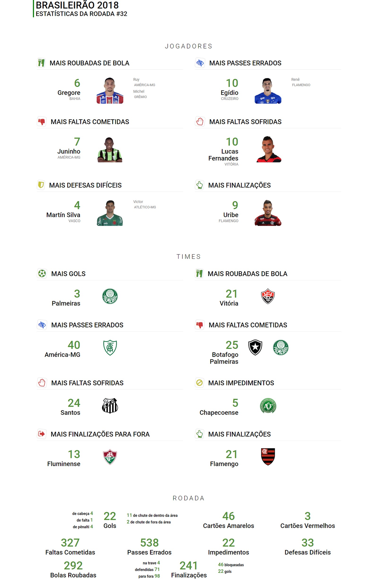Viewport: 378px width, 588px height.
Task: Click the Santos crest under Mais Faltas Sofridas
Action: (110, 405)
